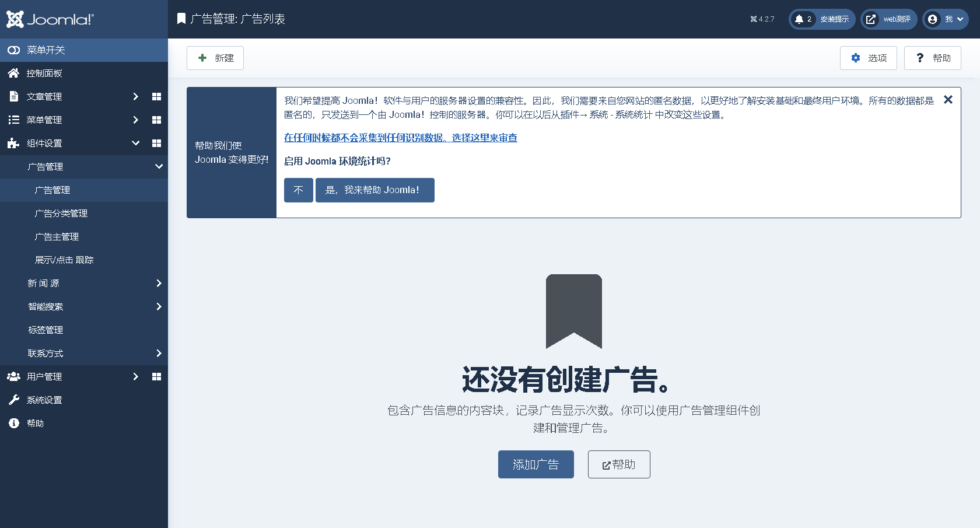
Task: Click the 组件设置 puzzle icon
Action: click(13, 144)
